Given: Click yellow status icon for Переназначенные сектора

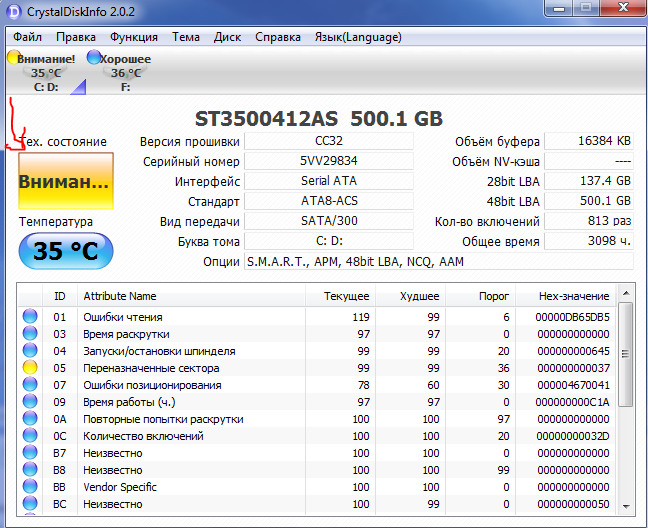Looking at the screenshot, I should tap(30, 367).
